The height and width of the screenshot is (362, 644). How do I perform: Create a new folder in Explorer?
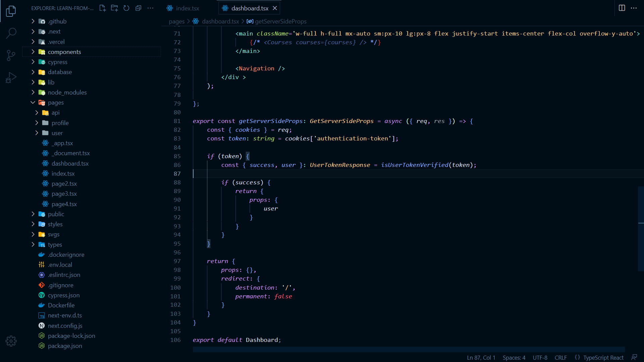pos(114,8)
